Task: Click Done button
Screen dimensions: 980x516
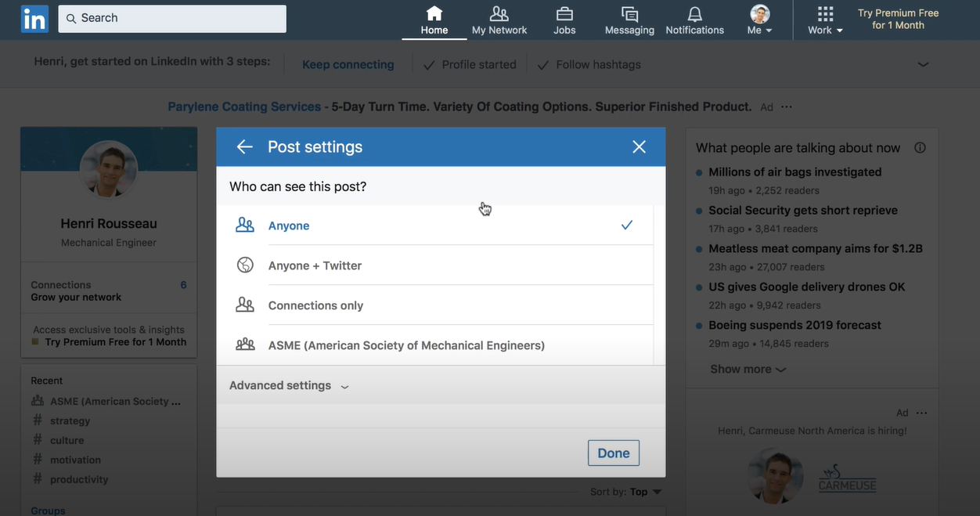Action: click(x=614, y=453)
